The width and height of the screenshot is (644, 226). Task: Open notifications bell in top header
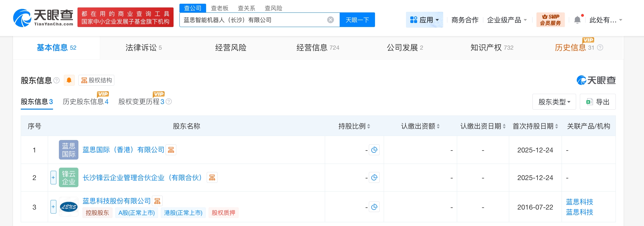[x=577, y=20]
